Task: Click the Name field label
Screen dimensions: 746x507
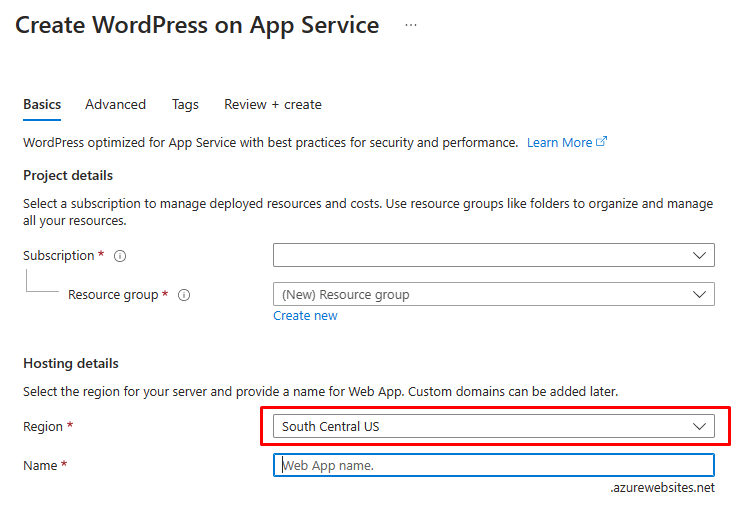Action: pos(40,466)
